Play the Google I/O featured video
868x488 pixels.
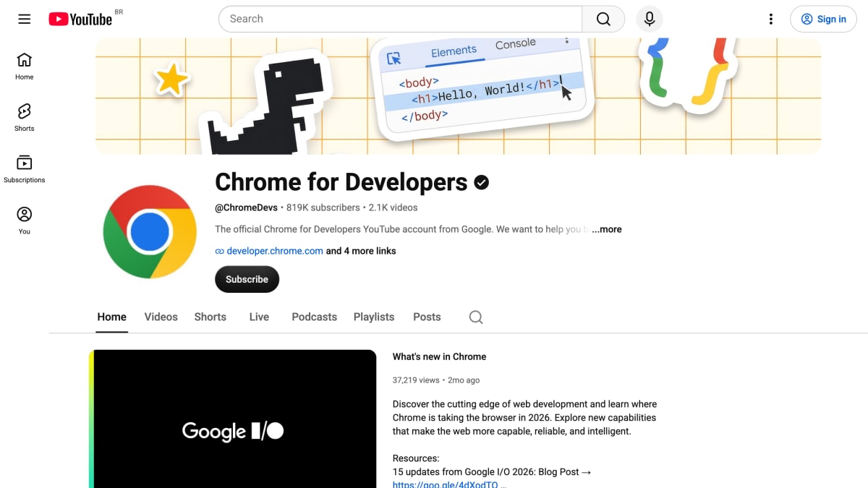(232, 419)
